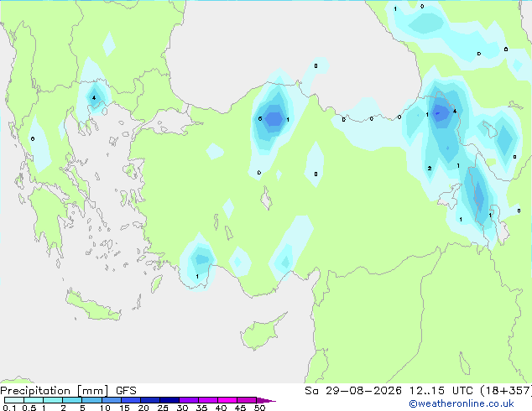Pick the 15–20 mm legend color swatch

(x=130, y=400)
